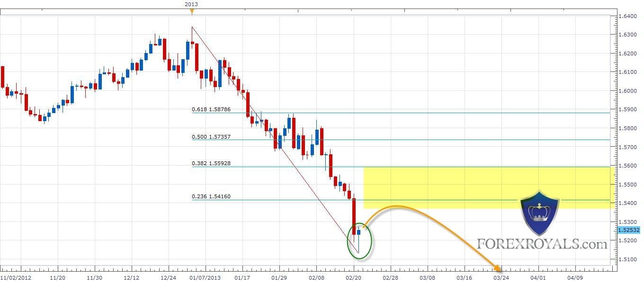Select the 0.382 1.55928 Fibonacci label
The height and width of the screenshot is (283, 644).
coord(211,163)
